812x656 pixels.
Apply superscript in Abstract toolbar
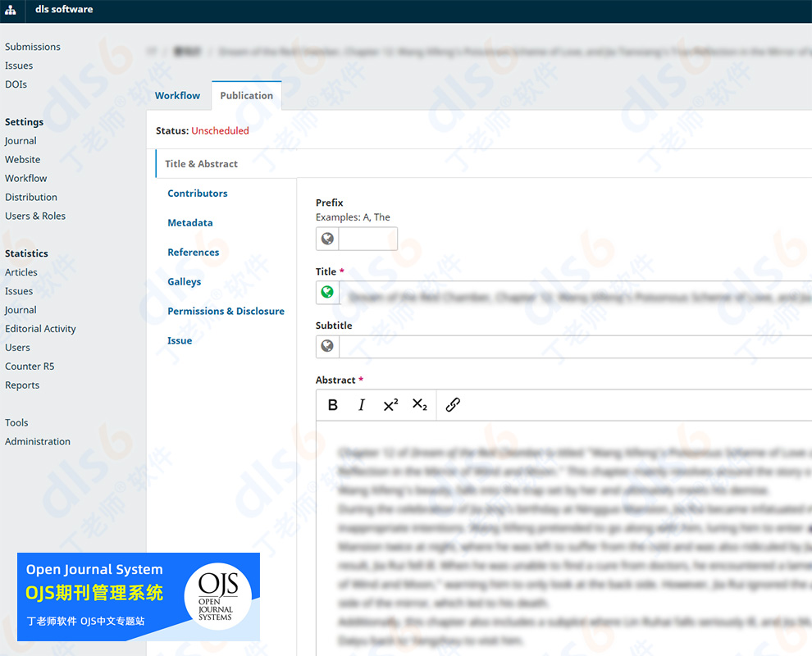click(390, 405)
